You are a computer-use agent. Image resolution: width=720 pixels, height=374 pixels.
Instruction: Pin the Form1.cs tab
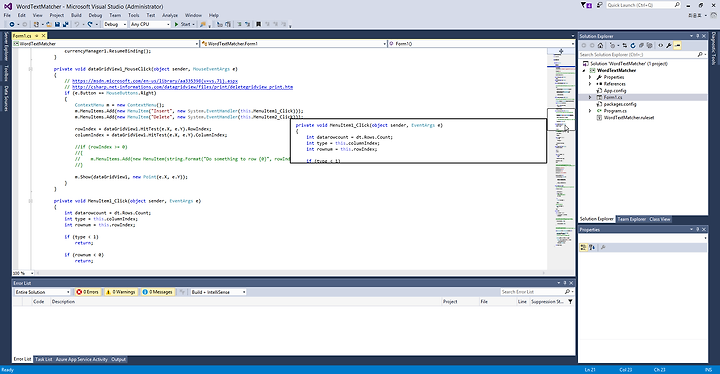tap(37, 35)
